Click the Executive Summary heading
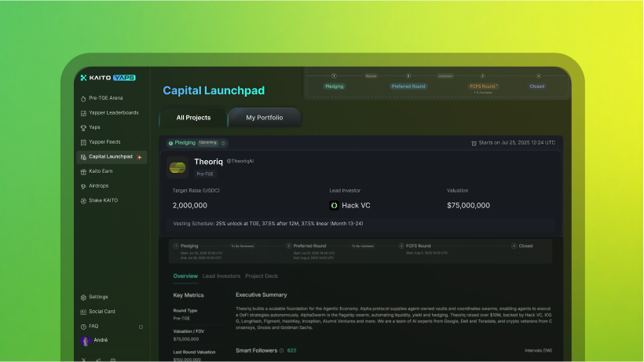 point(262,294)
